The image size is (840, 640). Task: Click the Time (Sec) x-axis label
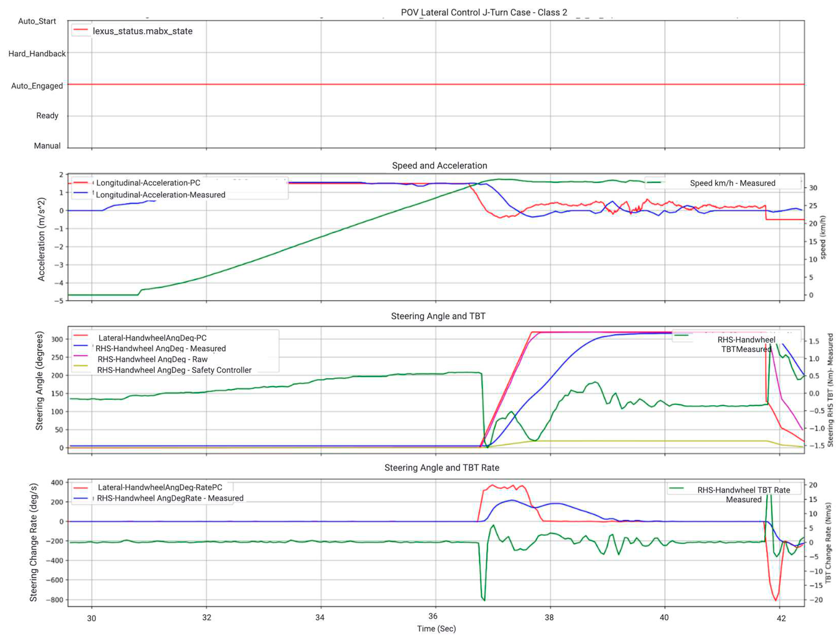point(436,629)
